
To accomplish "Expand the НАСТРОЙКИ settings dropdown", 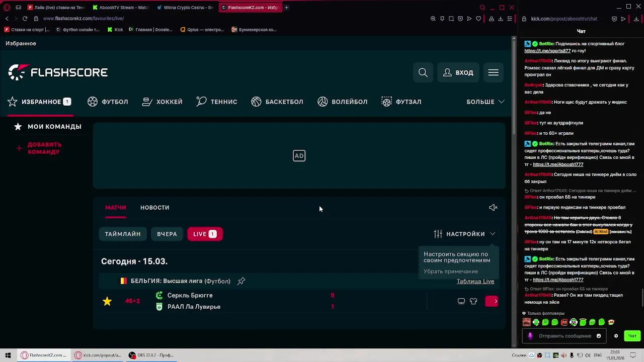I will [465, 234].
